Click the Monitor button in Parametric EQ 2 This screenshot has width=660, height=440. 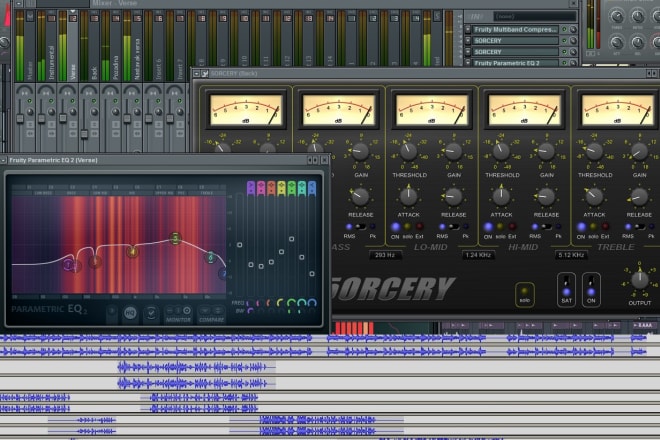178,315
